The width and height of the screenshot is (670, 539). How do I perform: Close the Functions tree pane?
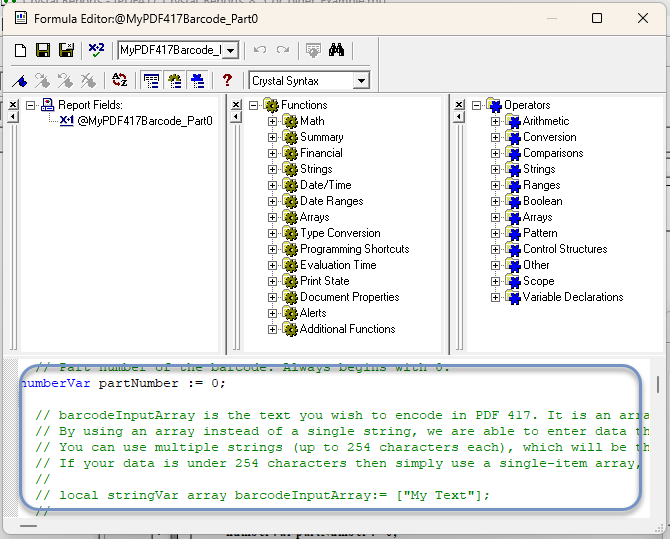point(236,104)
